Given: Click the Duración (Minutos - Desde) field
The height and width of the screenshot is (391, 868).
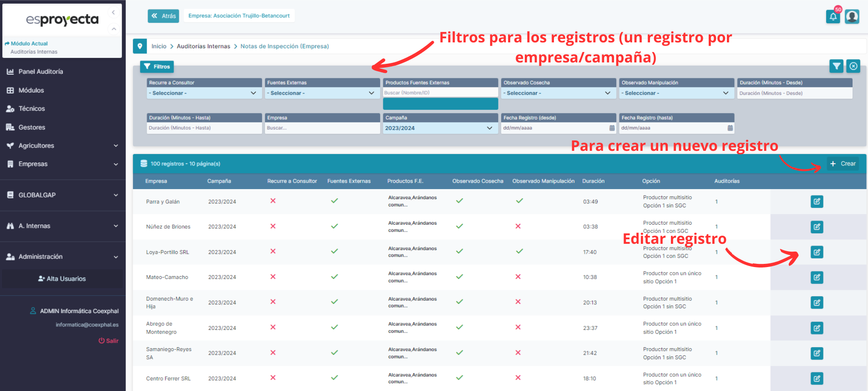Looking at the screenshot, I should pos(795,93).
